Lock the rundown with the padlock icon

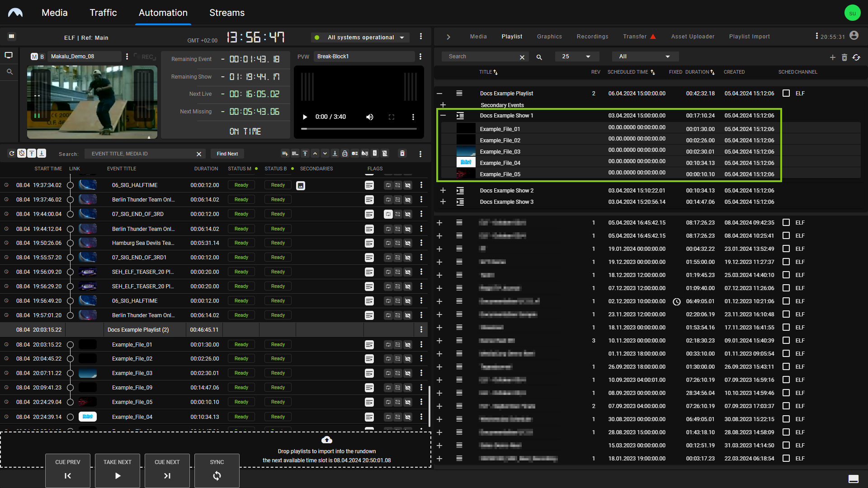[345, 153]
